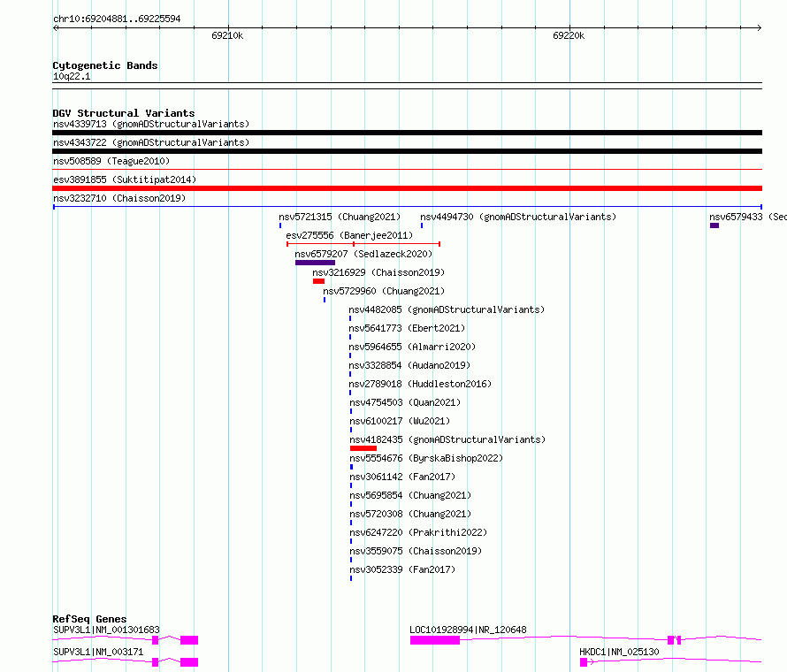Click the DGV Structural Variants track title
The width and height of the screenshot is (787, 672).
tap(124, 113)
